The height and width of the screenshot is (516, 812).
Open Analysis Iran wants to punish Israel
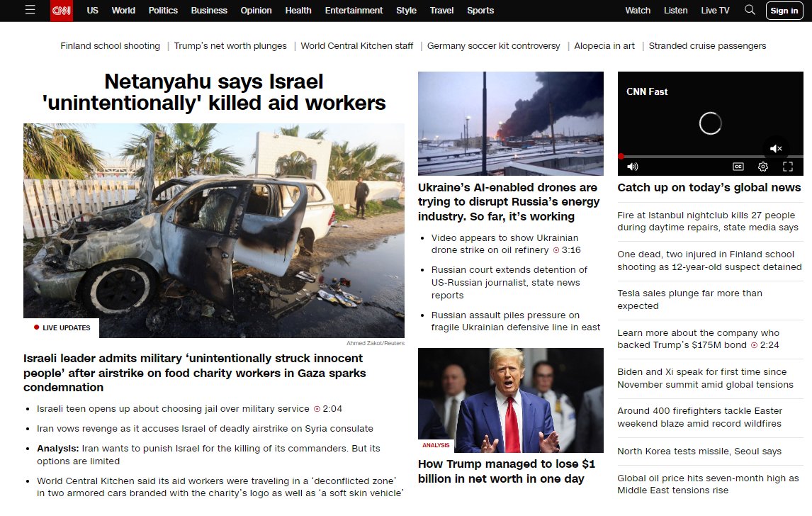click(x=208, y=454)
